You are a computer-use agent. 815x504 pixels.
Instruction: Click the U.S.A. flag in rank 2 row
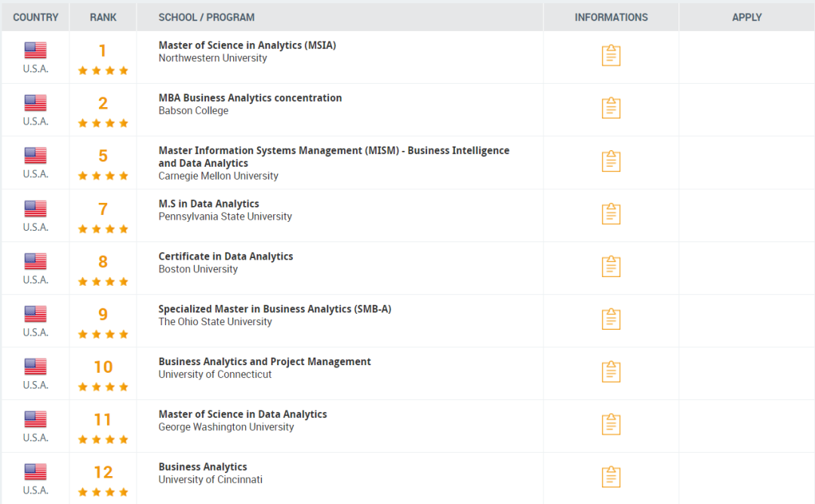[x=35, y=103]
